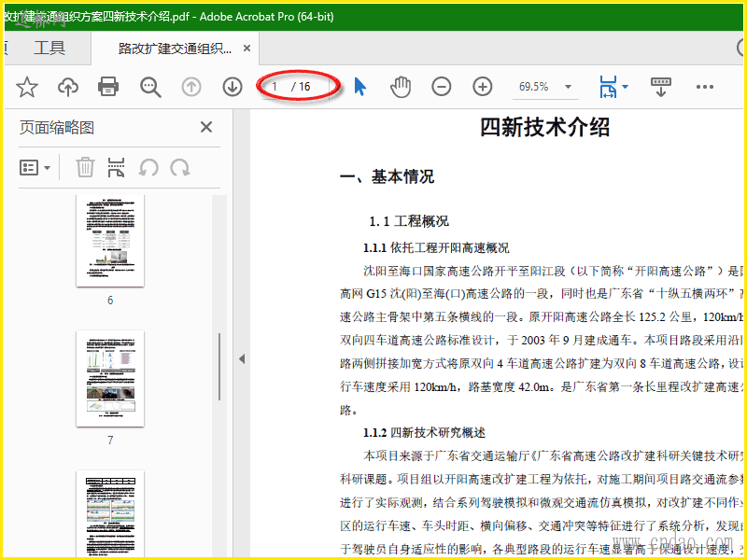Image resolution: width=747 pixels, height=560 pixels.
Task: Select the page 8 thumbnail at the bottom
Action: click(110, 514)
